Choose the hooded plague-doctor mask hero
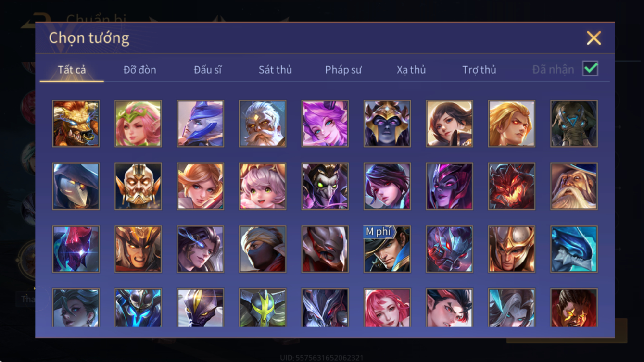The image size is (644, 362). [76, 187]
